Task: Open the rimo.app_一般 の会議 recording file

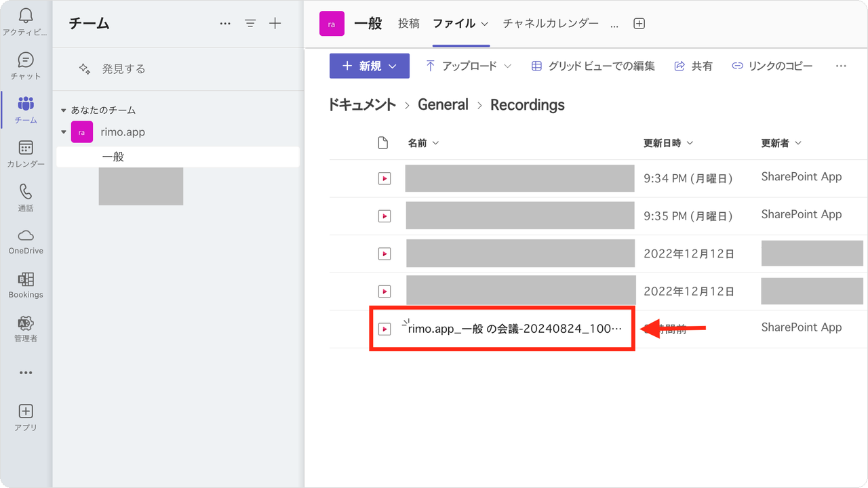Action: coord(515,329)
